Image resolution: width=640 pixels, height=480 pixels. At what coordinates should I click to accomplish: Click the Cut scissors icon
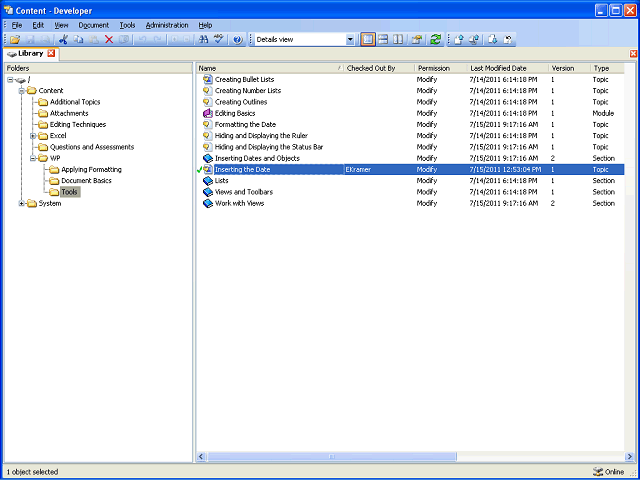[x=63, y=40]
